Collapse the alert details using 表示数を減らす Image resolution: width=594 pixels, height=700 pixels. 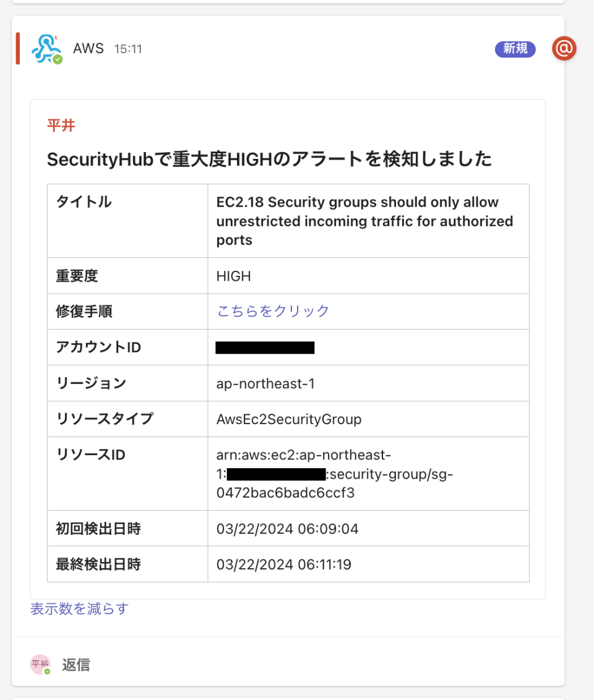tap(79, 609)
